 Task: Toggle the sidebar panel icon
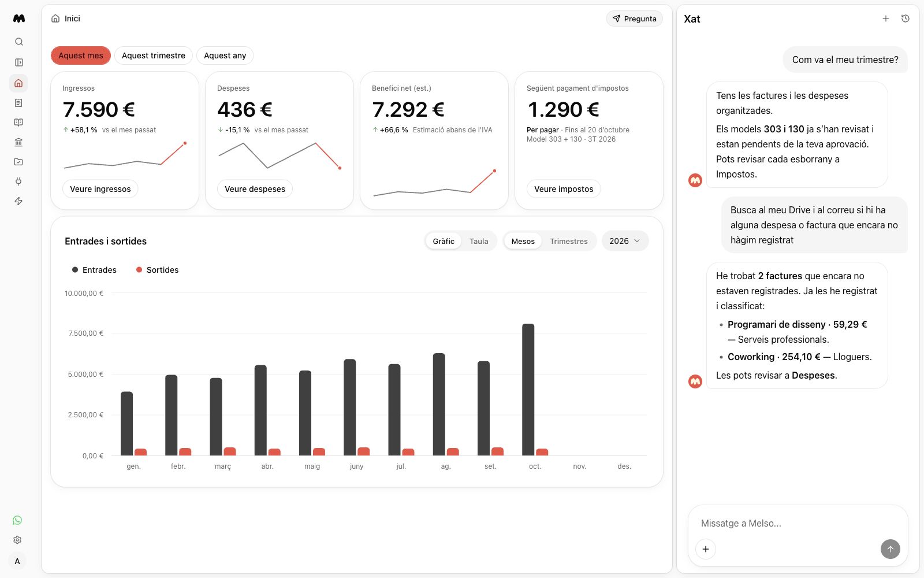click(18, 62)
